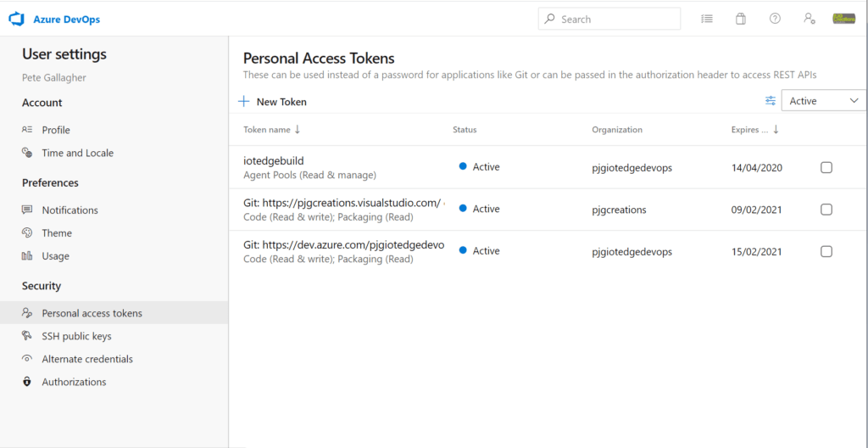Select the Git pjgcreations.visualstudio.com token name
Image resolution: width=868 pixels, height=448 pixels.
342,203
